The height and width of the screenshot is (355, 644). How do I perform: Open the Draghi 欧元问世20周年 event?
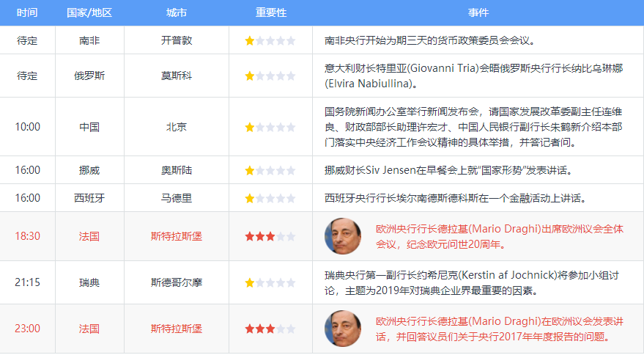click(x=500, y=236)
